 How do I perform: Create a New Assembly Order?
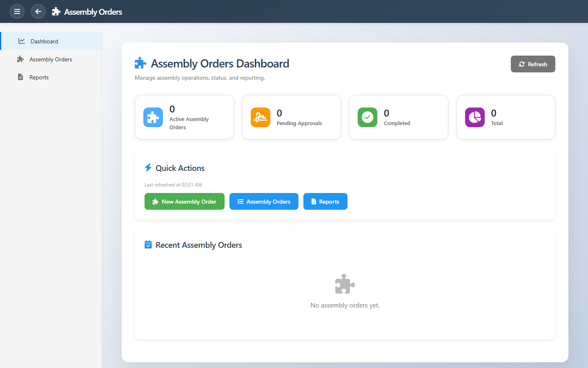[185, 202]
